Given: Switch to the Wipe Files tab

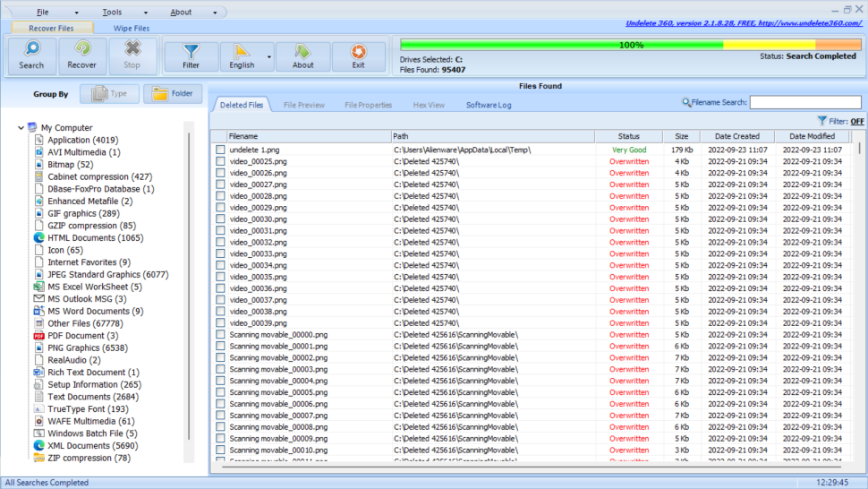Looking at the screenshot, I should pyautogui.click(x=131, y=29).
